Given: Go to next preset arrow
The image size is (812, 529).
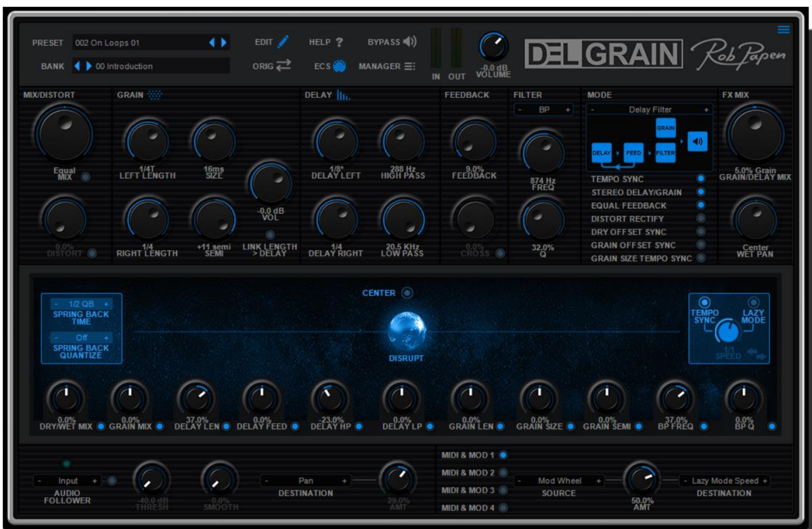Looking at the screenshot, I should (224, 43).
